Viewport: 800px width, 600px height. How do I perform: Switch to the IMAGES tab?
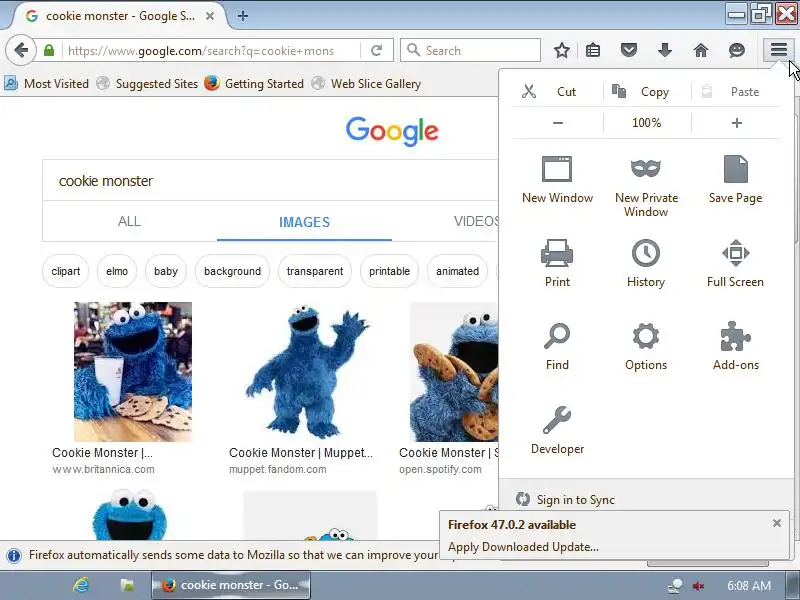[304, 222]
